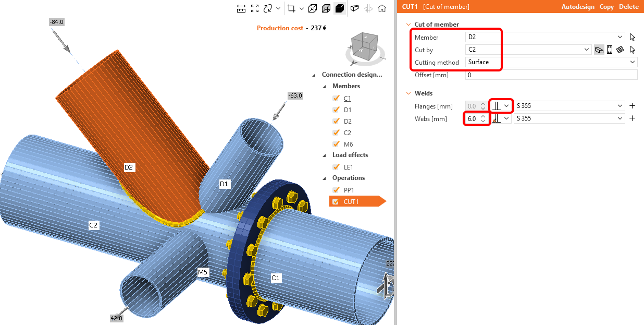This screenshot has height=325, width=644.
Task: Toggle CUT1 operation checkbox
Action: click(336, 201)
